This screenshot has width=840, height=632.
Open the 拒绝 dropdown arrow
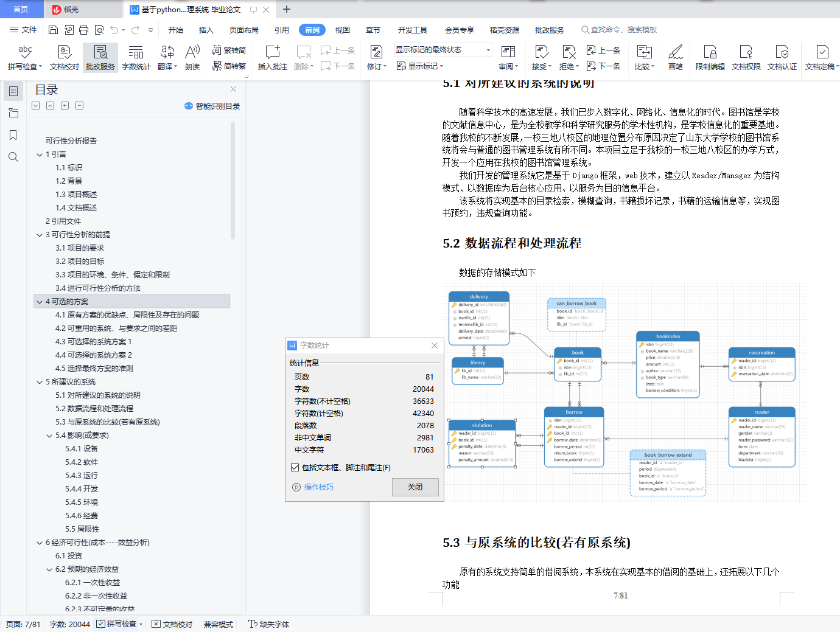[577, 67]
